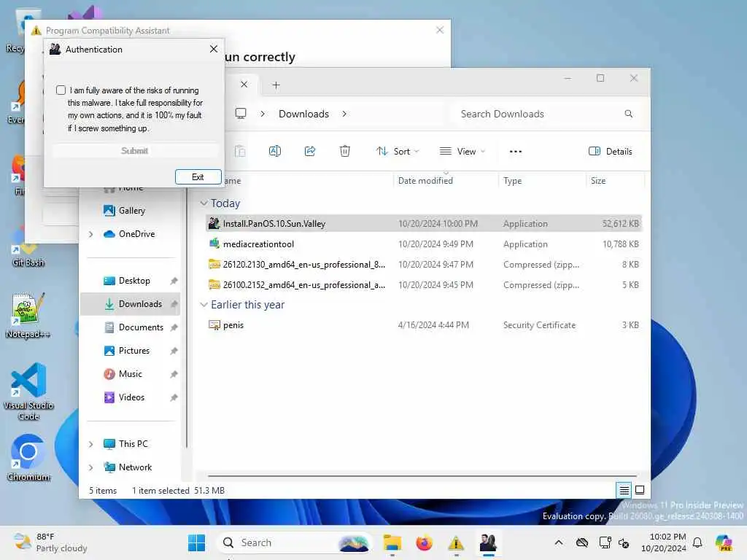
Task: Open the Sort dropdown
Action: 398,152
